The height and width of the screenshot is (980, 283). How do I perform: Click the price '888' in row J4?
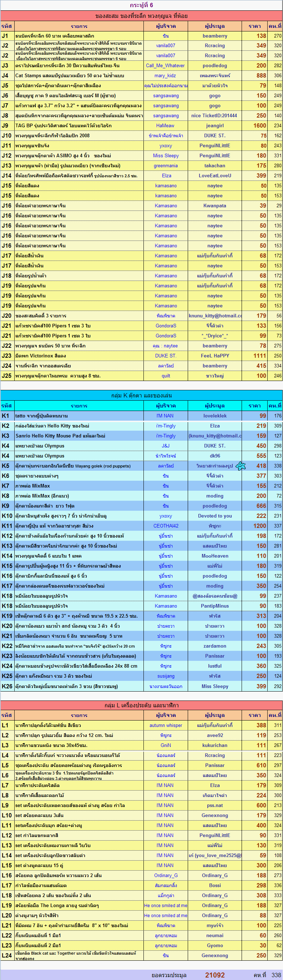coord(261,75)
